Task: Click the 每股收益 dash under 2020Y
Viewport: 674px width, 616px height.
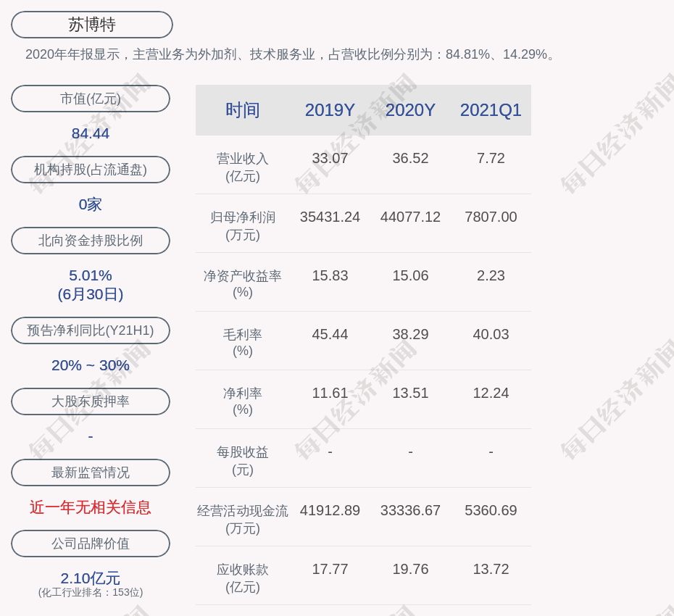Action: pos(410,451)
